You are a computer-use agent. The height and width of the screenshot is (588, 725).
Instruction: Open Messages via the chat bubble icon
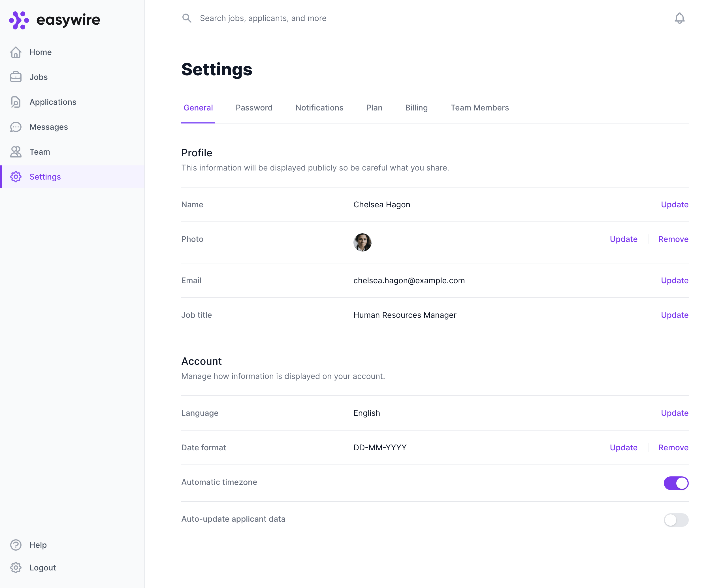click(16, 127)
